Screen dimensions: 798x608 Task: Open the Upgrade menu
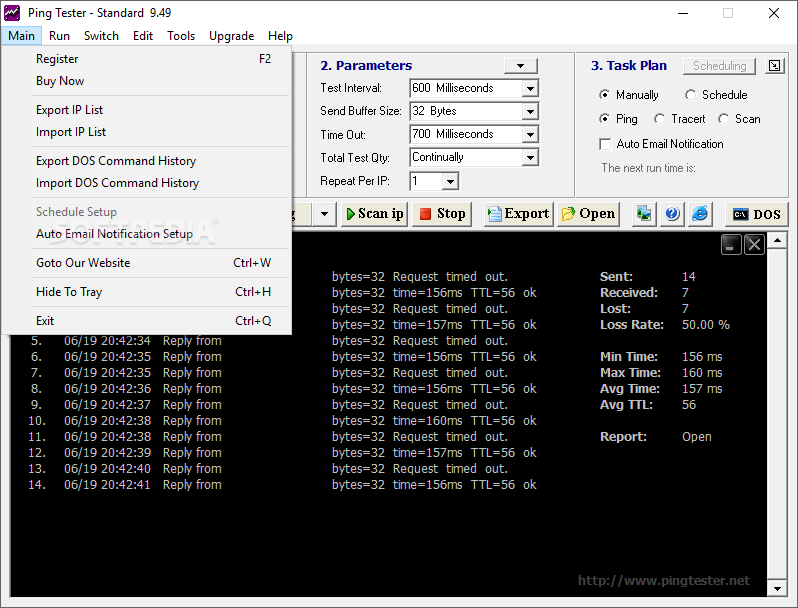(x=232, y=36)
